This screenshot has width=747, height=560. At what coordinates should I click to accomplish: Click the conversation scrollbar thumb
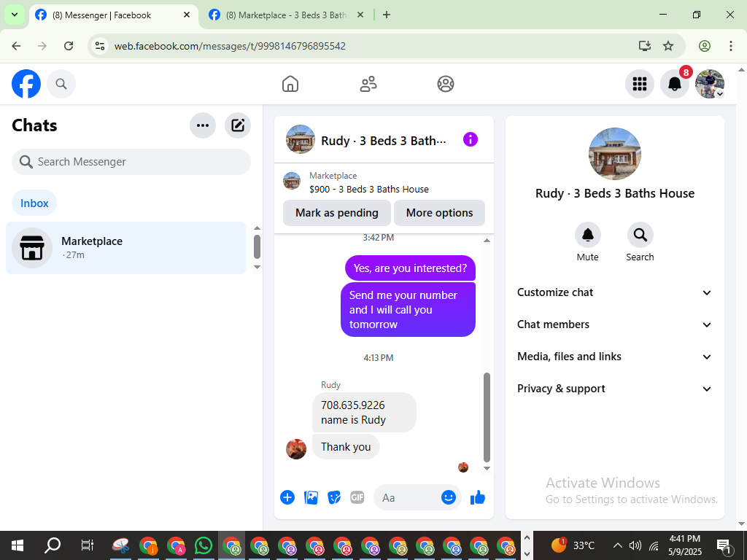(487, 418)
